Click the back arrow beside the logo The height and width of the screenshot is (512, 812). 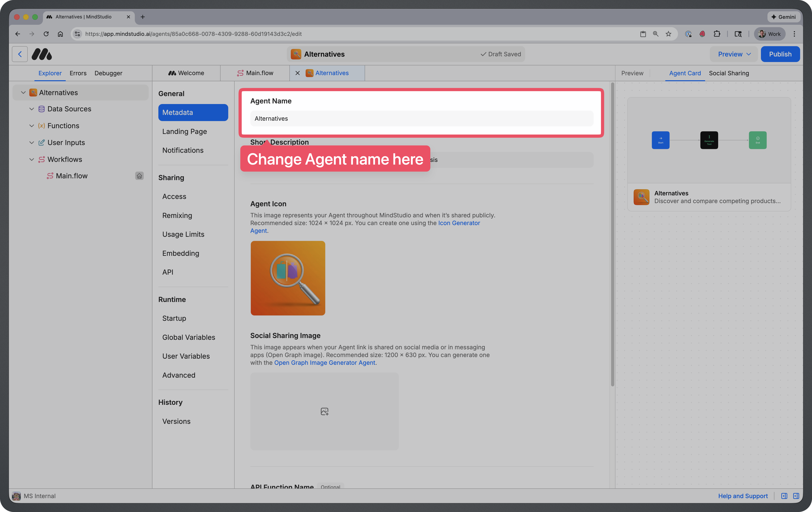click(x=20, y=54)
